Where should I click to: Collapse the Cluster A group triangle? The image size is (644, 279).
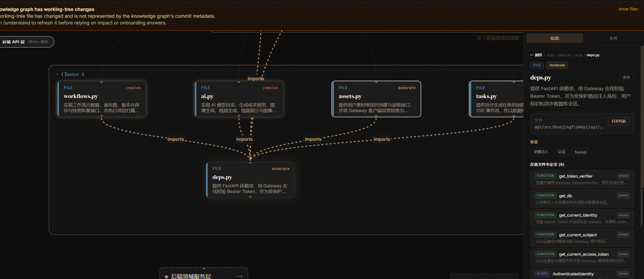coord(57,74)
